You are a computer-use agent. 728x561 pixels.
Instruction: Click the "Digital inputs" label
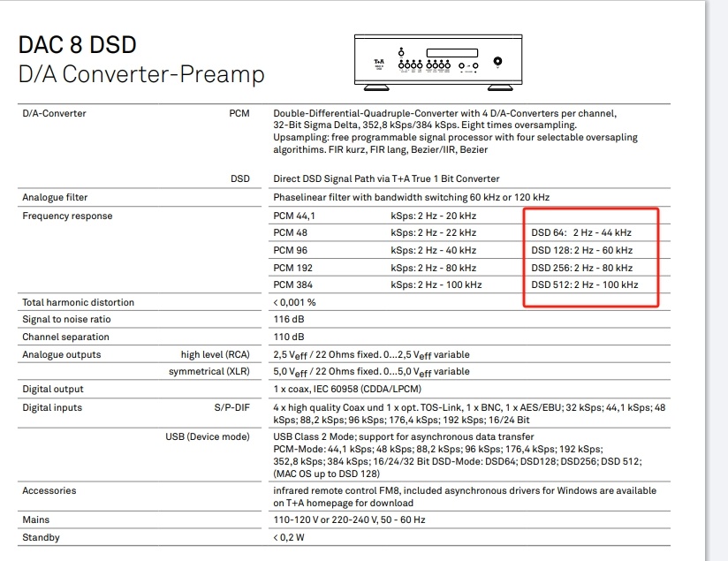(52, 408)
